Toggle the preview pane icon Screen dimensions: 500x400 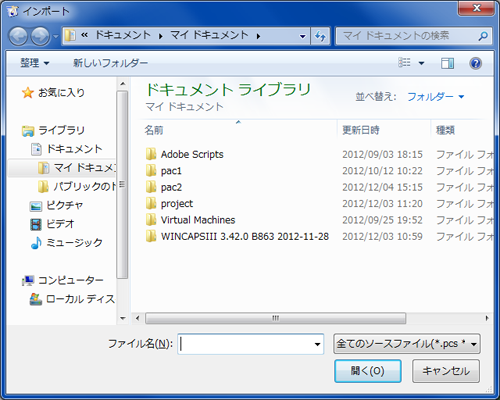[447, 63]
